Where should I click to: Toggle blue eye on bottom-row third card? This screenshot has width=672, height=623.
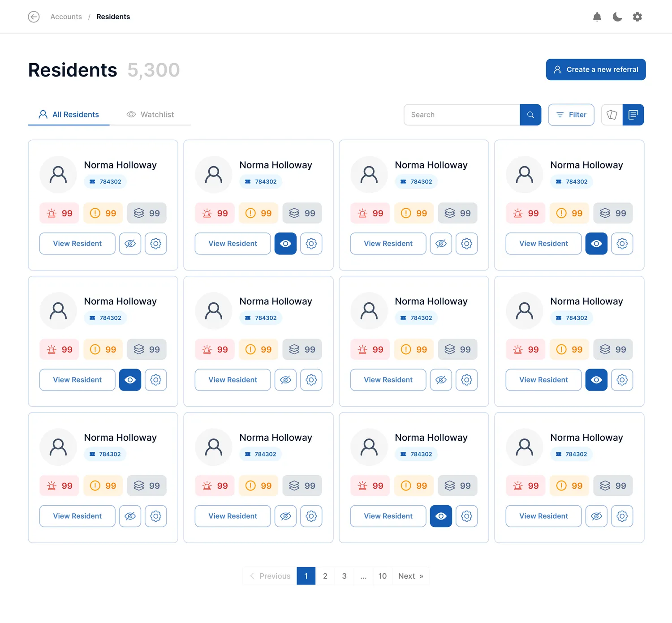tap(441, 516)
